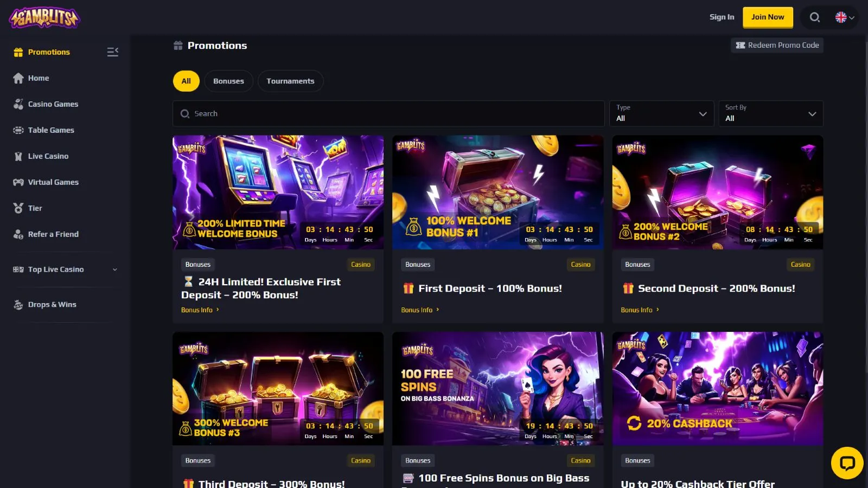Expand Top Live Casino submenu
The image size is (868, 488).
(x=114, y=269)
